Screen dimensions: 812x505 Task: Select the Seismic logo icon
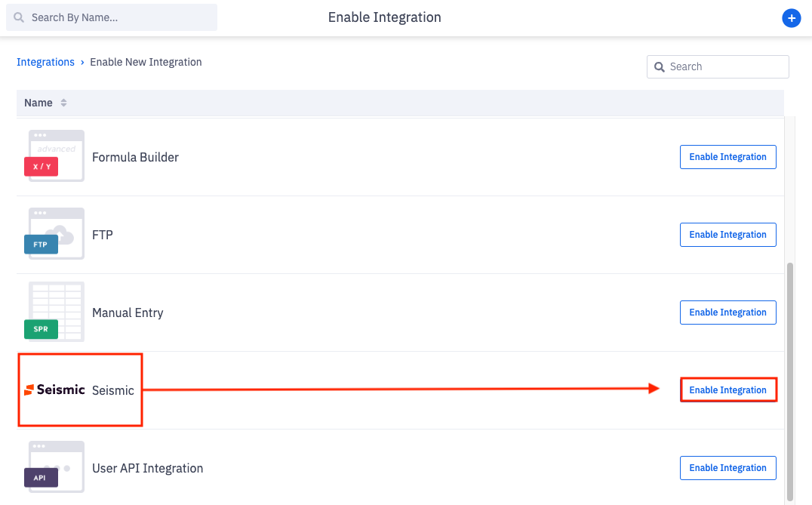pos(54,390)
